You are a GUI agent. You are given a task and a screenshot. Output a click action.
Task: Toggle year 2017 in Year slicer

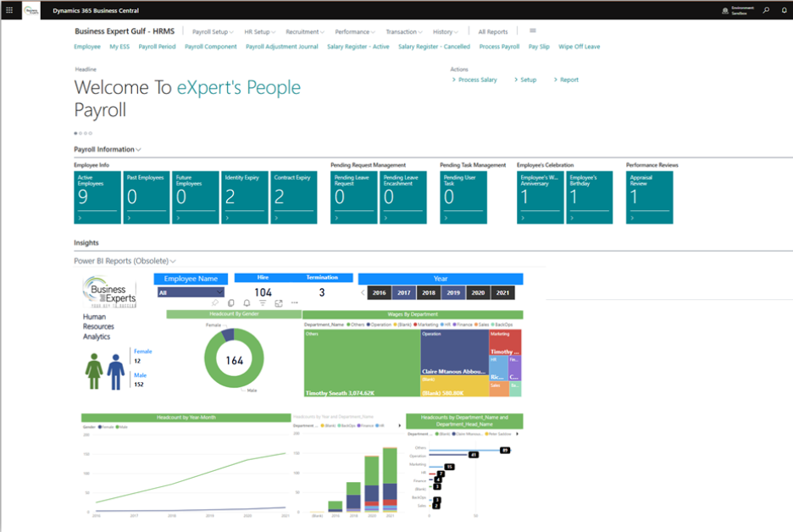tap(403, 293)
